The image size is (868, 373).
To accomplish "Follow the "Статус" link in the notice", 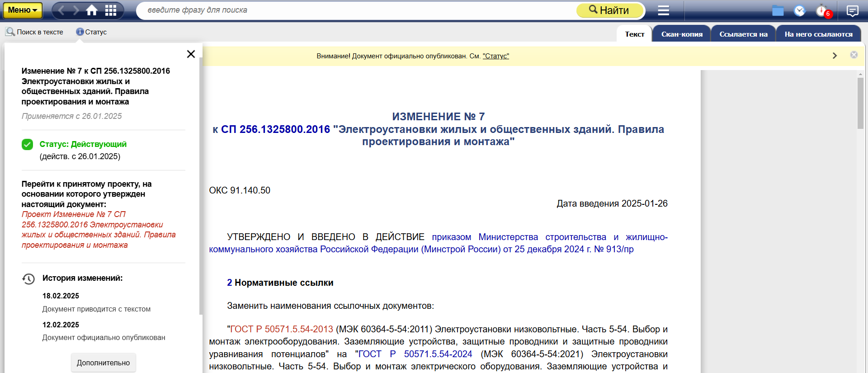I will [495, 56].
